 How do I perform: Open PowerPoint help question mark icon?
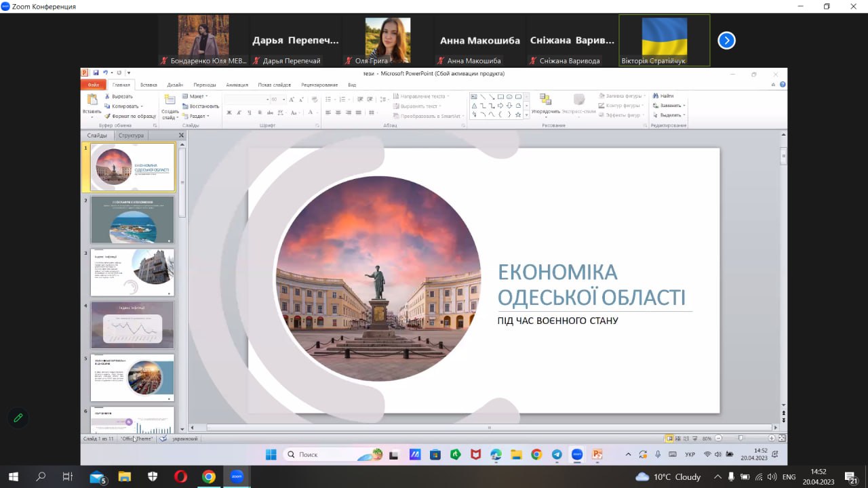click(783, 85)
